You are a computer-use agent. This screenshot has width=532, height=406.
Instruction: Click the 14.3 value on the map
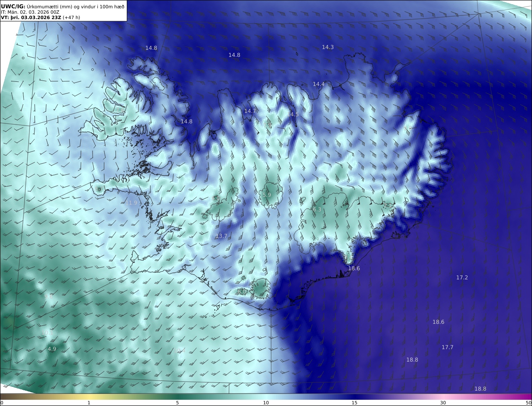coord(328,47)
